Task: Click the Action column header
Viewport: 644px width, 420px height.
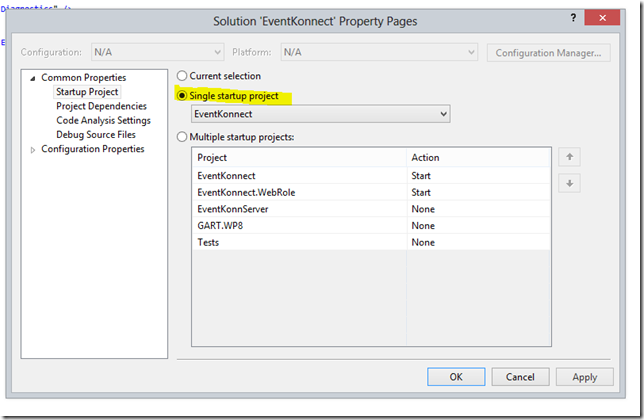Action: tap(478, 157)
